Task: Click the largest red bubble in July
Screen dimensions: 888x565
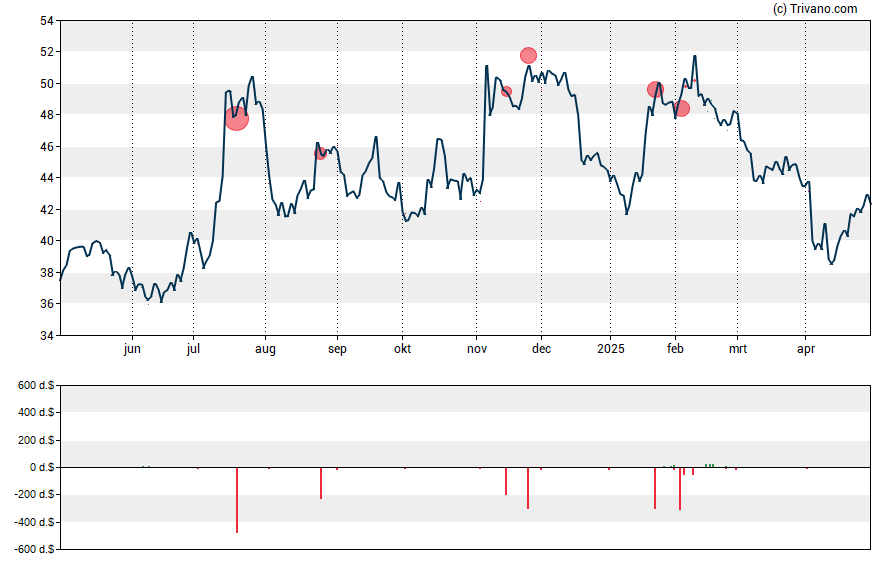Action: pos(237,118)
